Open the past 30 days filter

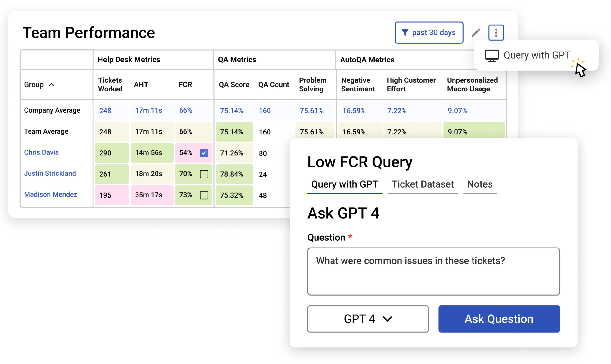[429, 33]
